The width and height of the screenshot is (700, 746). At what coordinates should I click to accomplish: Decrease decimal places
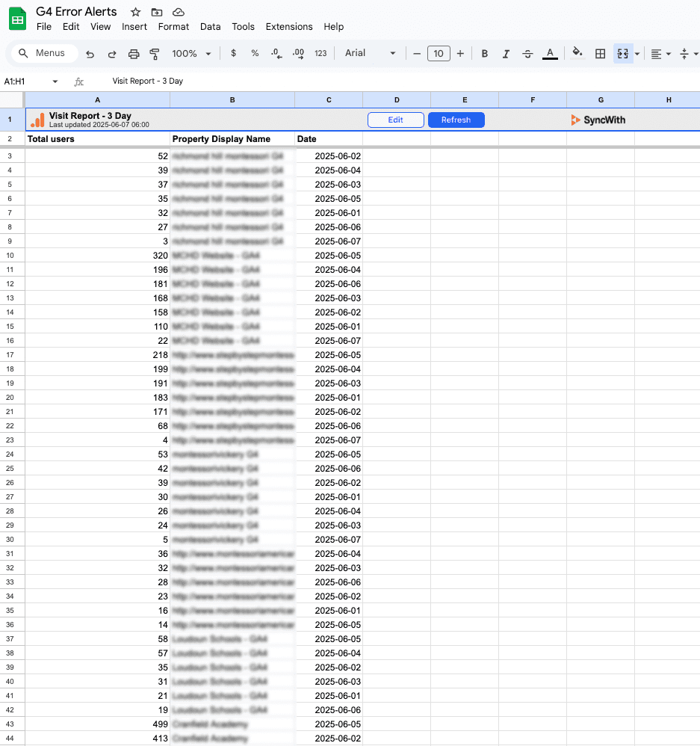click(276, 53)
